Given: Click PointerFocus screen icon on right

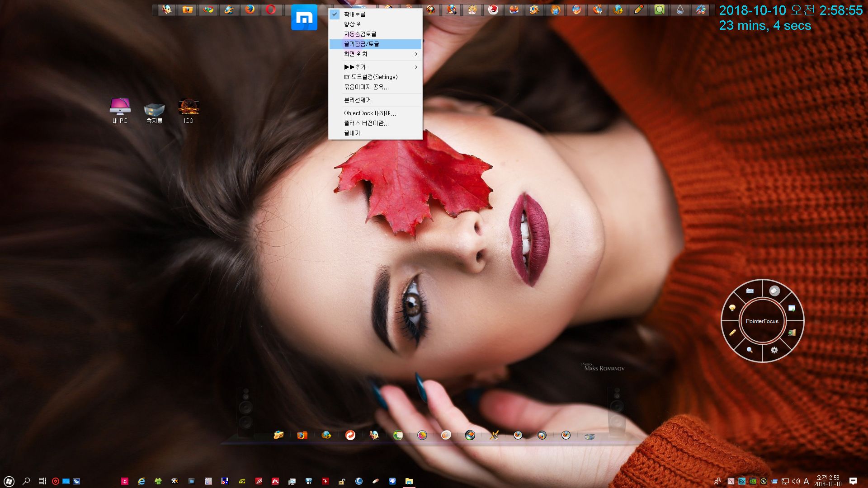Looking at the screenshot, I should point(792,308).
